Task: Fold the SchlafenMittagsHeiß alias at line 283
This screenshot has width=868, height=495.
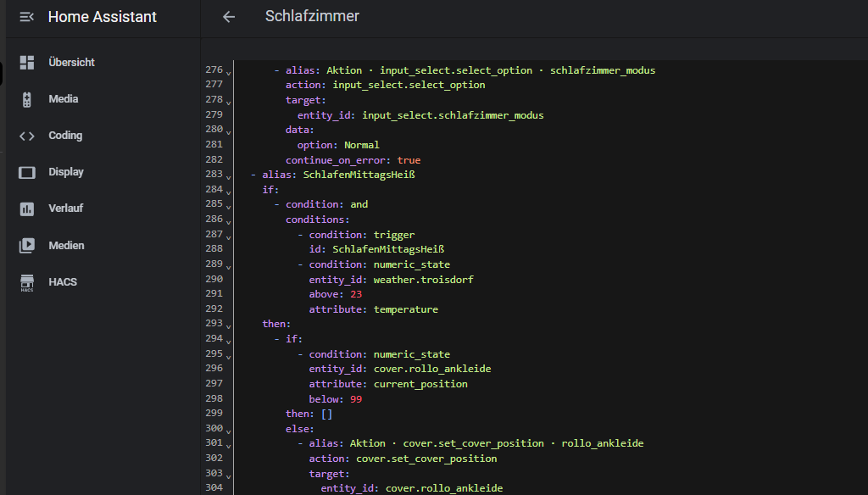Action: click(x=228, y=177)
